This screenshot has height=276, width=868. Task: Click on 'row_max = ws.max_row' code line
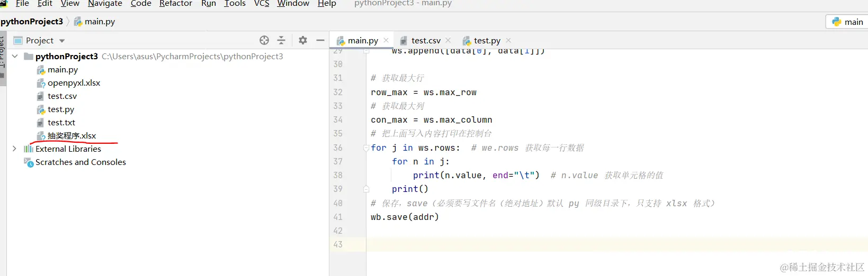(x=424, y=93)
